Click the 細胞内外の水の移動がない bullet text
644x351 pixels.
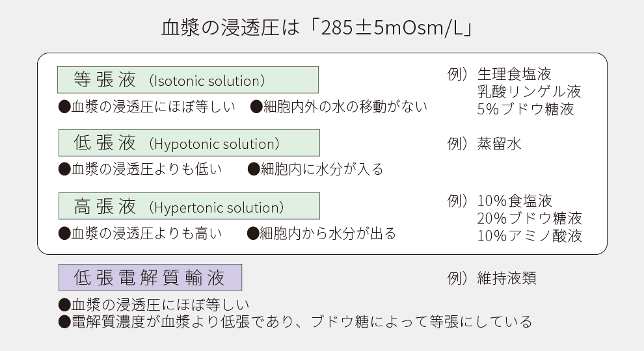pos(340,107)
